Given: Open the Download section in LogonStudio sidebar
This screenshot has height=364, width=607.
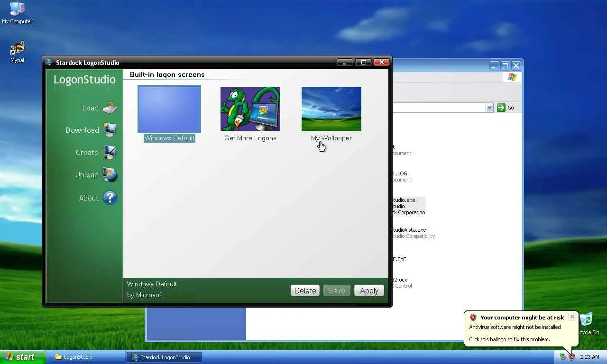Looking at the screenshot, I should coord(91,130).
